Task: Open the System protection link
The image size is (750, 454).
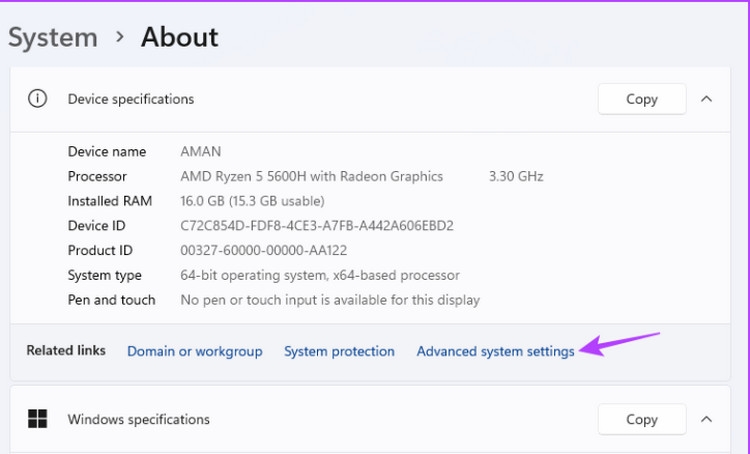Action: coord(339,351)
